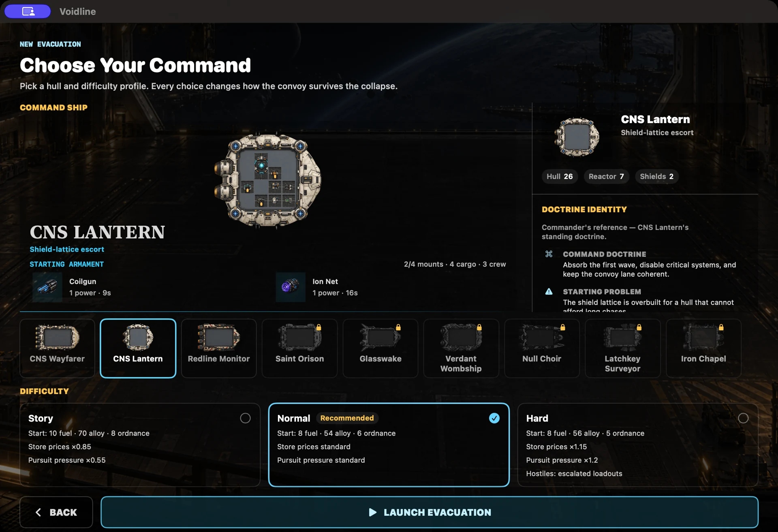Click the Starting Armament label

[x=66, y=264]
